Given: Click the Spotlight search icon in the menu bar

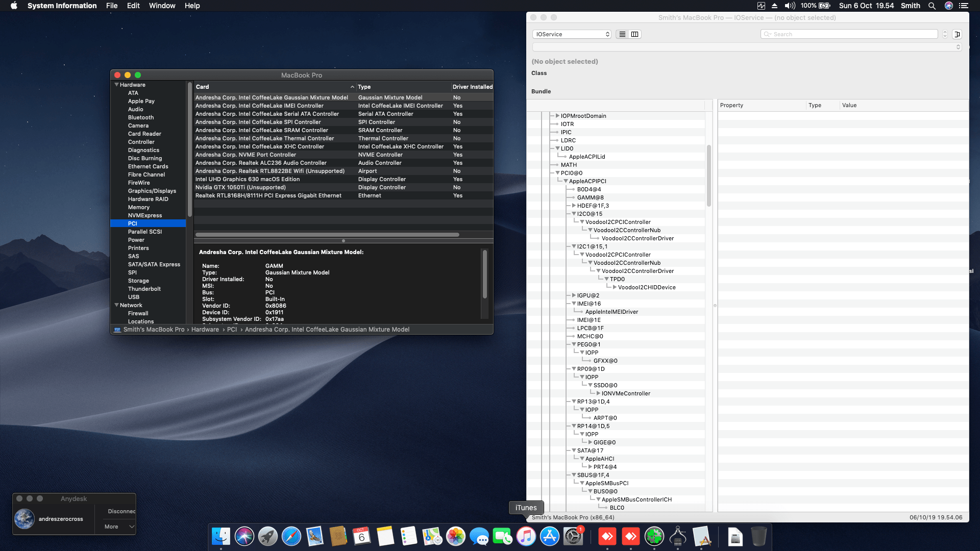Looking at the screenshot, I should [932, 6].
